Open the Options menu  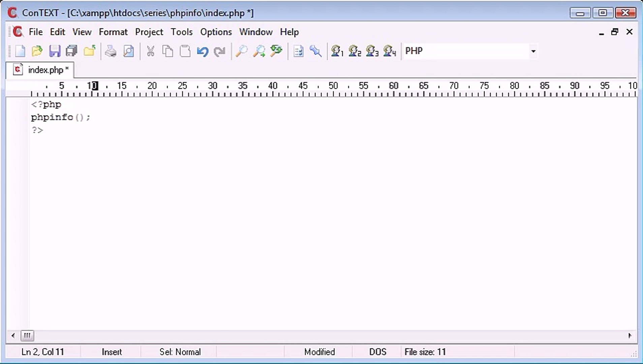[216, 32]
